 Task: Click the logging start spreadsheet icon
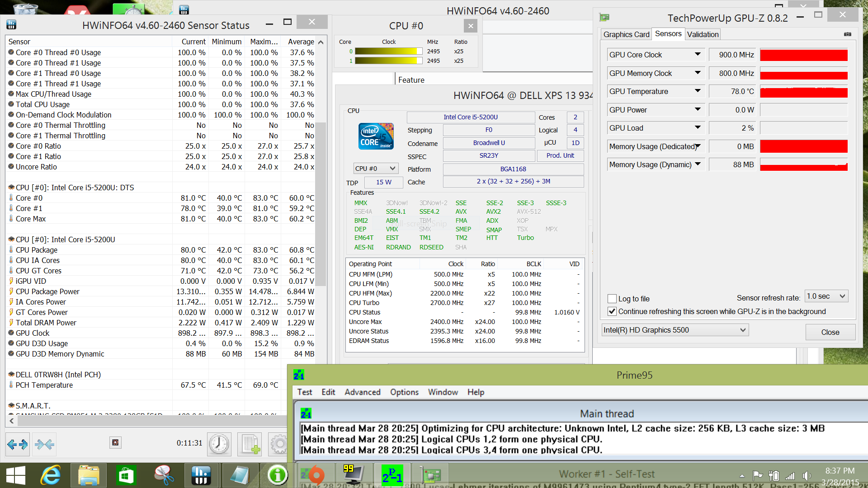[250, 444]
